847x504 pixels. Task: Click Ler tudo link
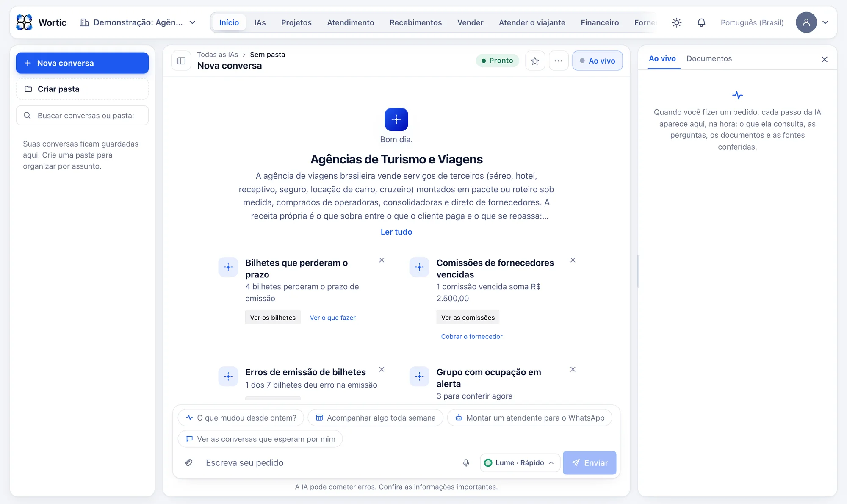[x=396, y=232]
